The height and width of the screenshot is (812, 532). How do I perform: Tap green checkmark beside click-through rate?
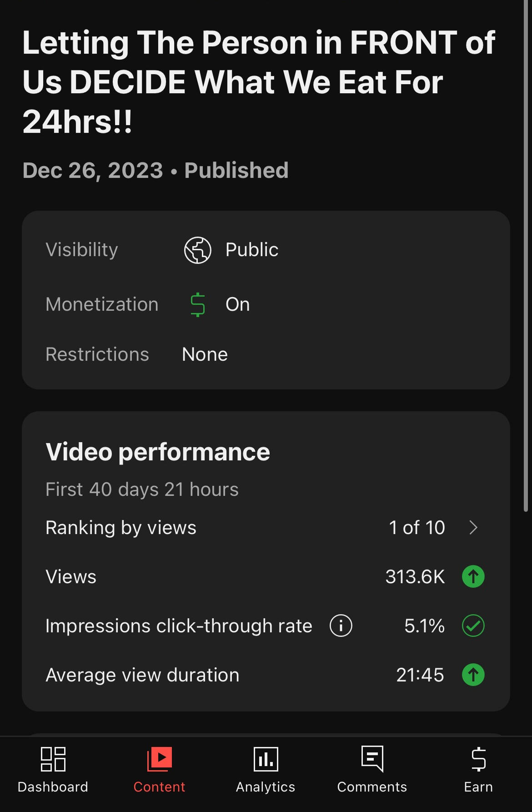[x=473, y=625]
